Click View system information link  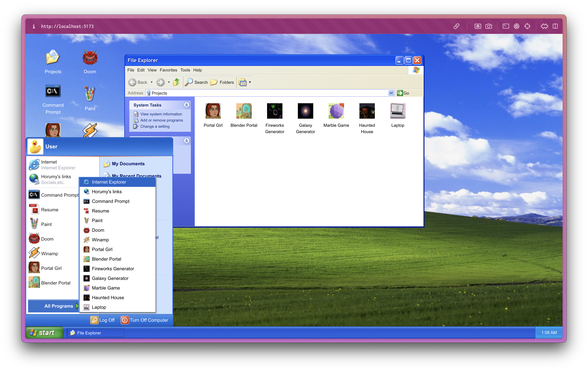click(x=161, y=114)
